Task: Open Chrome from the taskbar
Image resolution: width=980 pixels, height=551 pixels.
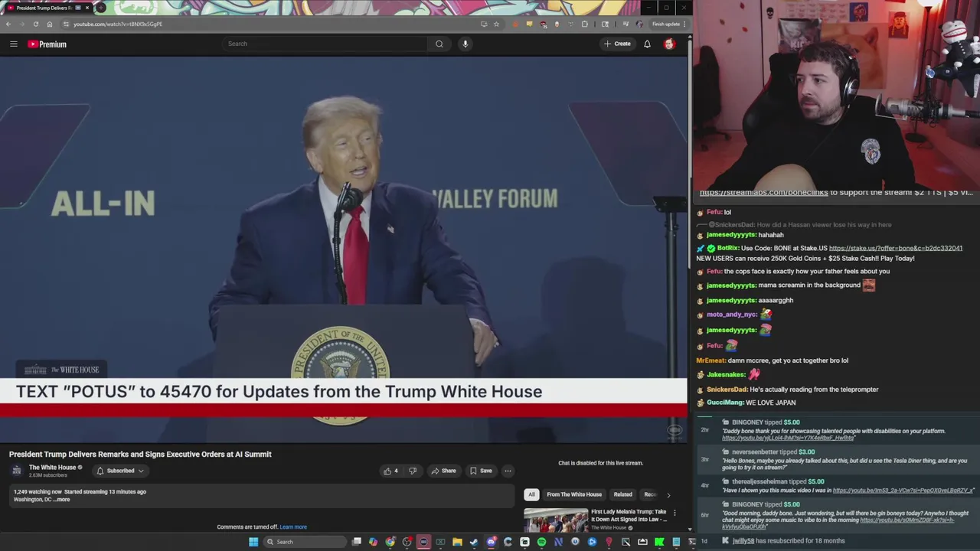Action: (x=390, y=542)
